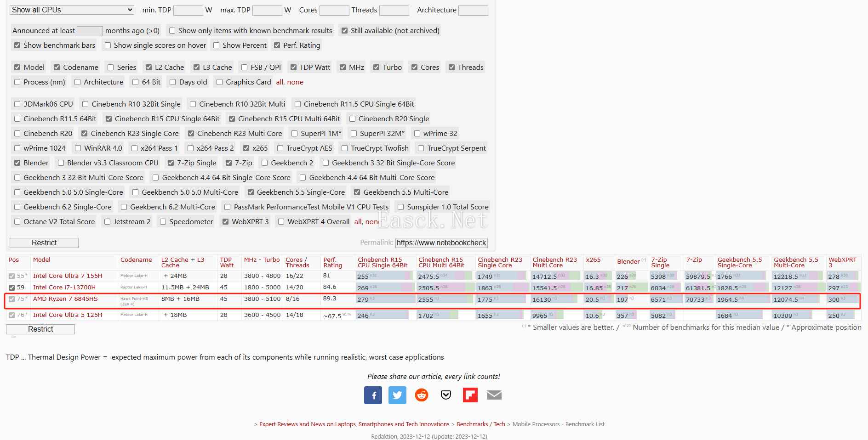
Task: Enable the Speedometer benchmark checkbox
Action: point(163,222)
